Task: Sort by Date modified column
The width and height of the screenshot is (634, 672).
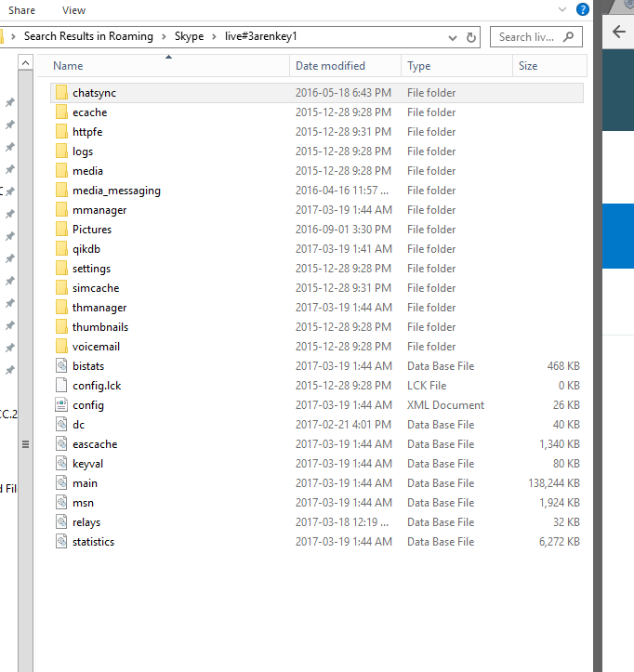Action: tap(346, 66)
